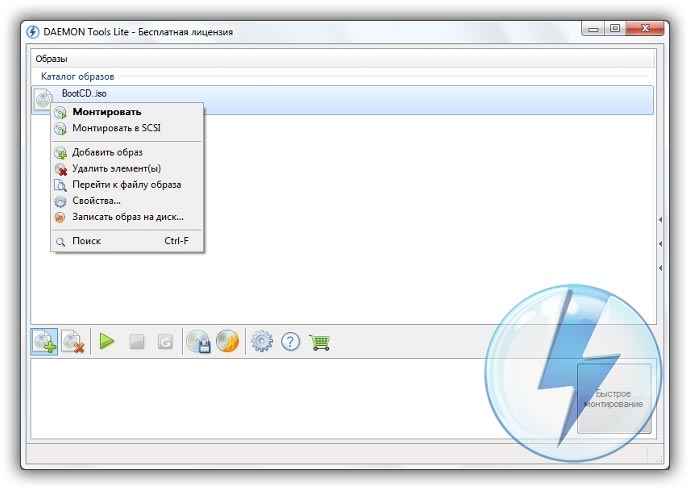Minimize the DAEMON Tools Lite window

coord(593,29)
